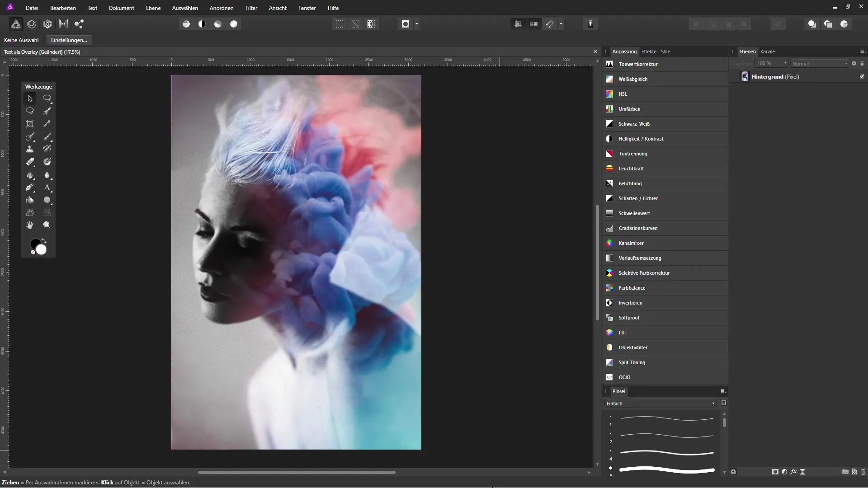Toggle layer lock icon in Ebenen panel

[x=862, y=63]
